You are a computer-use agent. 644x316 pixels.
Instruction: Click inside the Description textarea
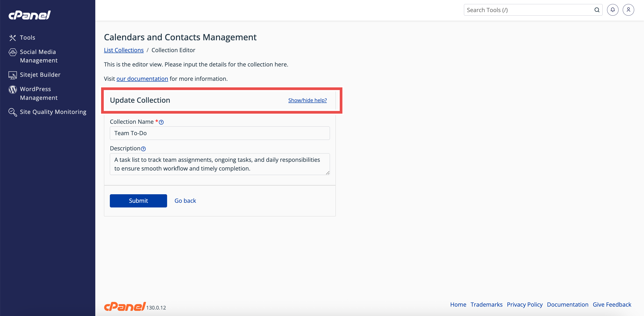coord(219,164)
